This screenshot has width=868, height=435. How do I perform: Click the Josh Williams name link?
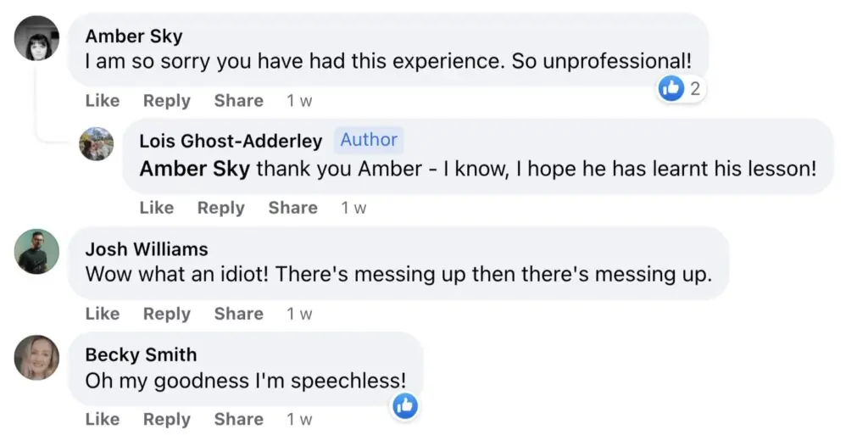point(147,249)
